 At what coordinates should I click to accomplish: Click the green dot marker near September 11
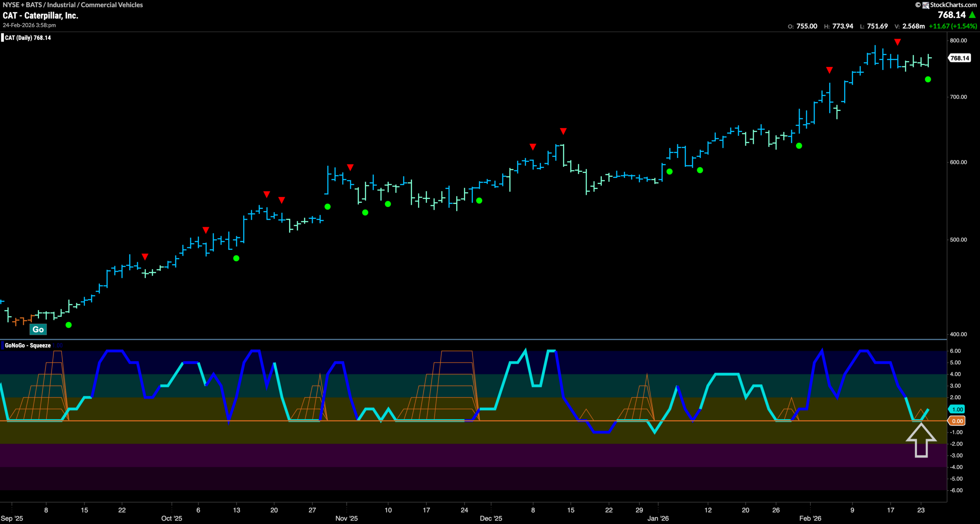tap(69, 325)
